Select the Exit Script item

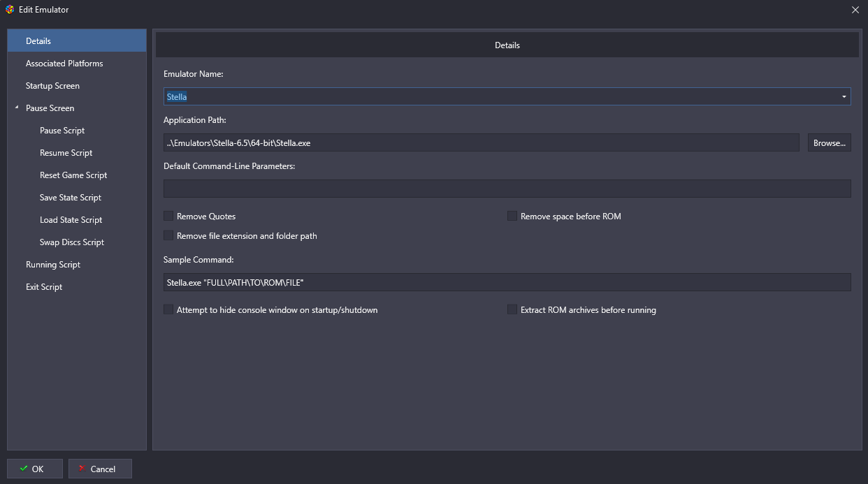(44, 287)
